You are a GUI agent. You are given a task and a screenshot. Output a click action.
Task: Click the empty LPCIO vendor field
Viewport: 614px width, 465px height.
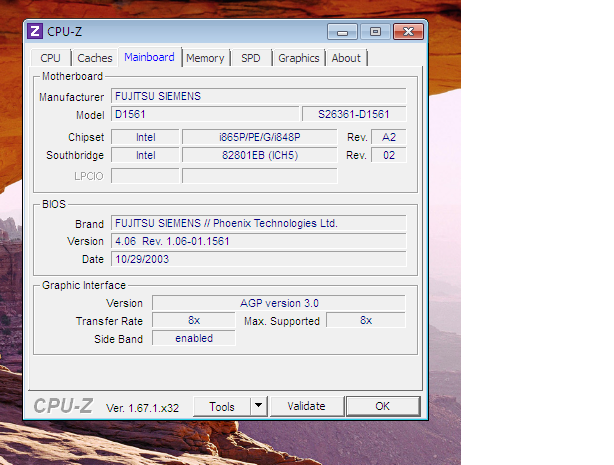(x=145, y=176)
